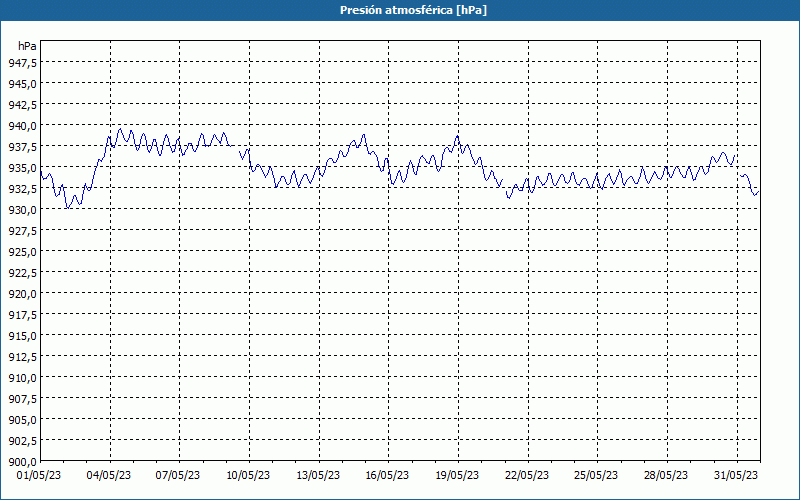Image resolution: width=800 pixels, height=500 pixels.
Task: Select the 937,5 y-axis label
Action: coord(22,147)
